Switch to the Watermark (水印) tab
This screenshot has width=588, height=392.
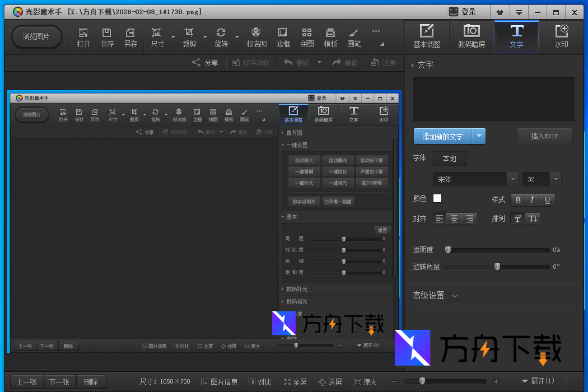(561, 36)
